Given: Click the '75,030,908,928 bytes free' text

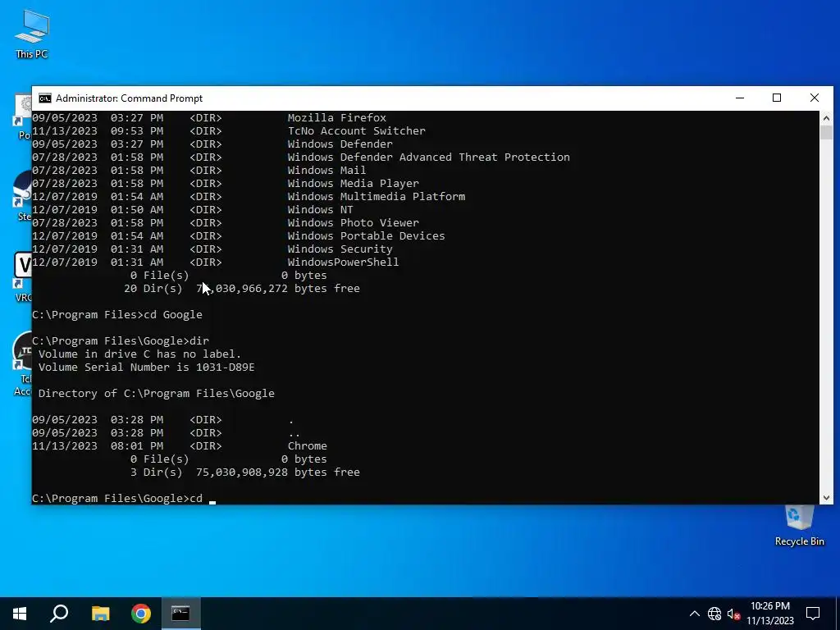Looking at the screenshot, I should [277, 472].
